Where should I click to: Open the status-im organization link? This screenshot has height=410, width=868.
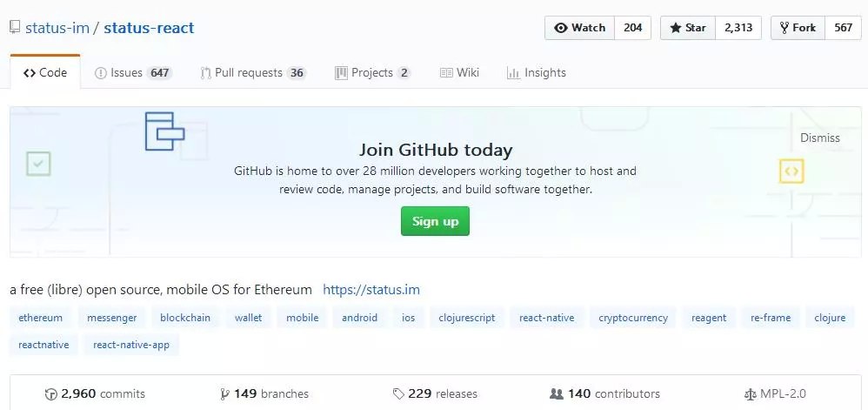pos(57,28)
